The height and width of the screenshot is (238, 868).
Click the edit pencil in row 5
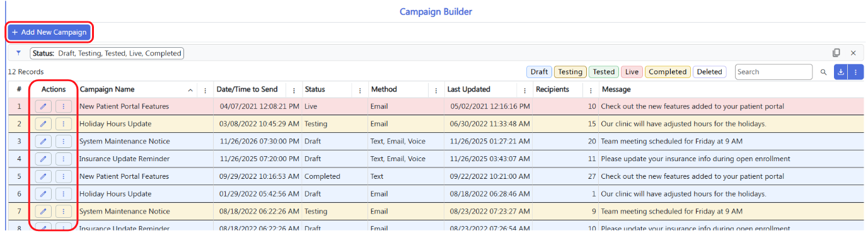click(x=43, y=176)
